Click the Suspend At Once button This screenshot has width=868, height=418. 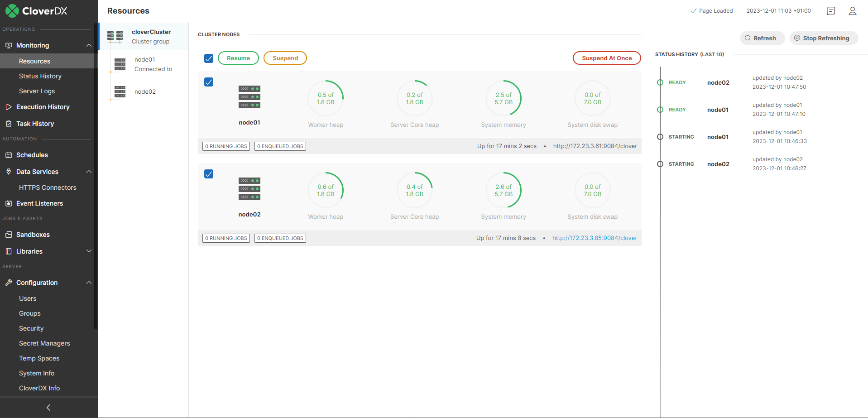tap(606, 58)
